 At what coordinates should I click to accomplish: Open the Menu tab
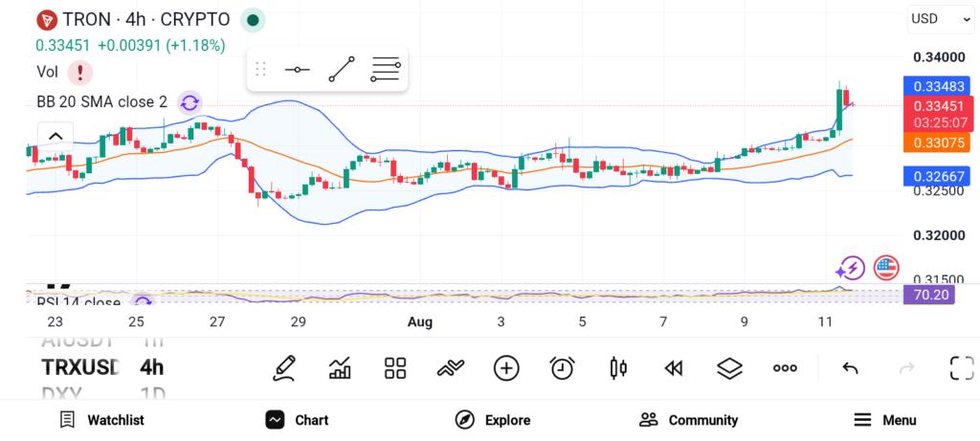tap(884, 420)
